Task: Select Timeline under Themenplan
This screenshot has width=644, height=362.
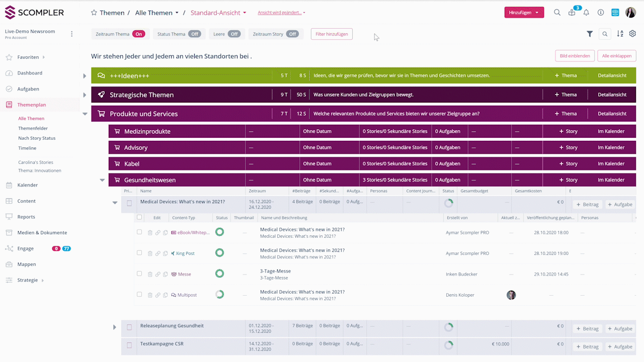Action: [x=27, y=148]
